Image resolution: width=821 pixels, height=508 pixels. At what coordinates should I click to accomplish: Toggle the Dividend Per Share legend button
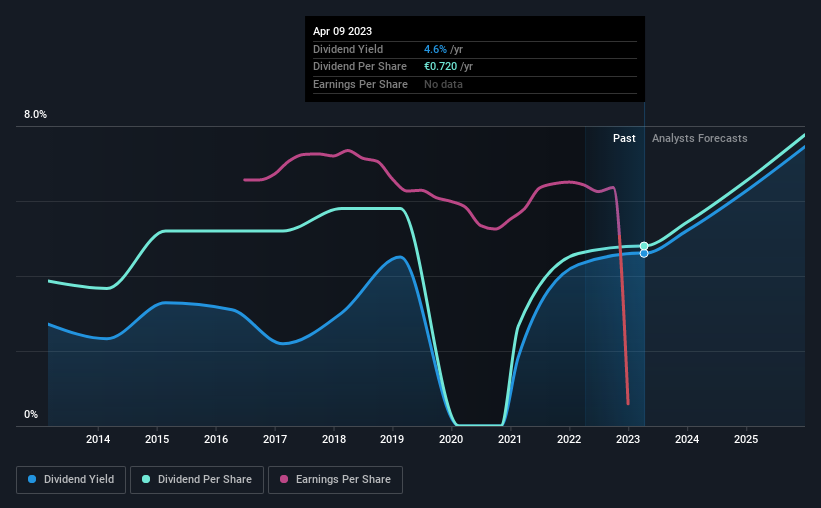(x=197, y=480)
